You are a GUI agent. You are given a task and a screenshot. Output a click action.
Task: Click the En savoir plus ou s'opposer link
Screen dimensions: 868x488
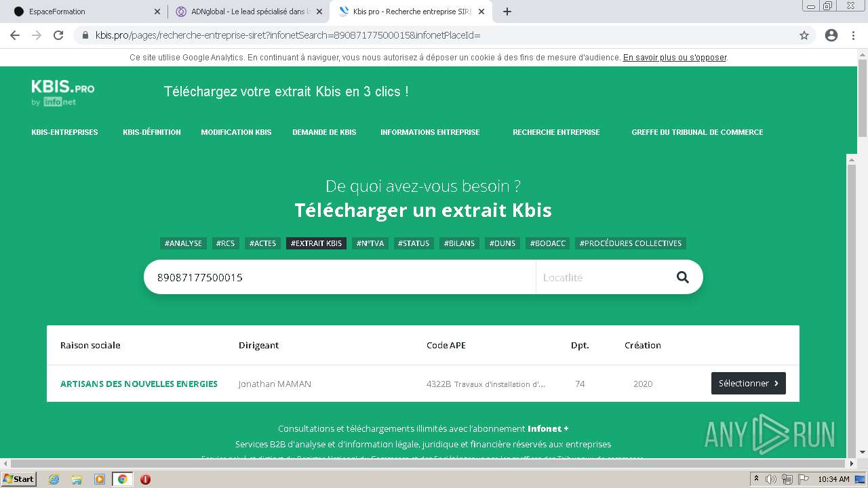point(675,58)
